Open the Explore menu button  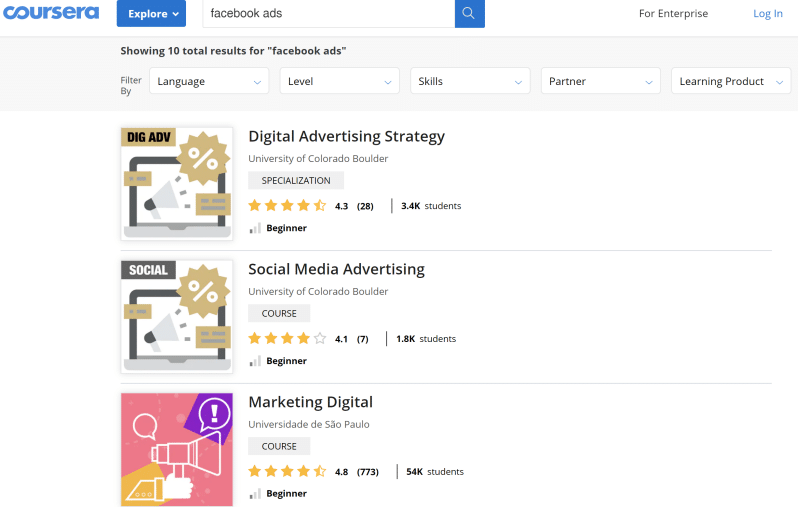(x=151, y=13)
